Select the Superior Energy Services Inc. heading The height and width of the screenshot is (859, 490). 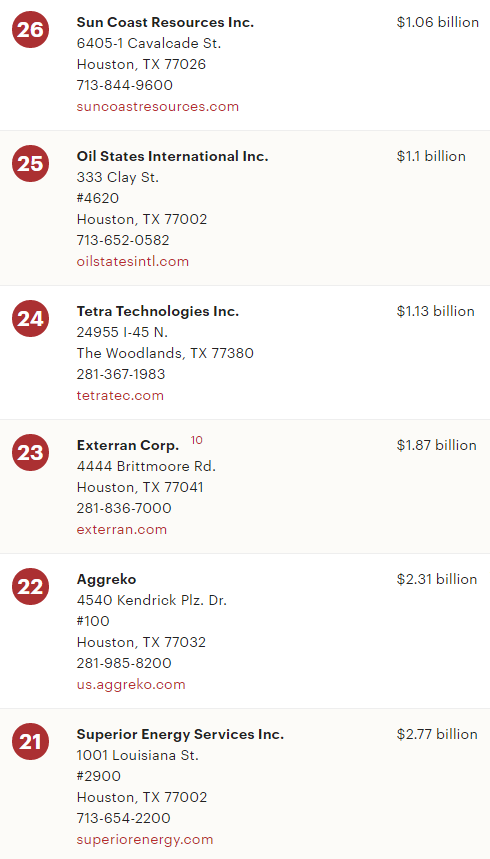[180, 735]
